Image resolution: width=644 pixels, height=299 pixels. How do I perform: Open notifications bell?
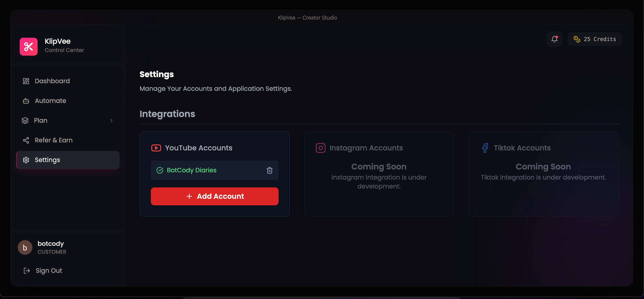coord(554,39)
